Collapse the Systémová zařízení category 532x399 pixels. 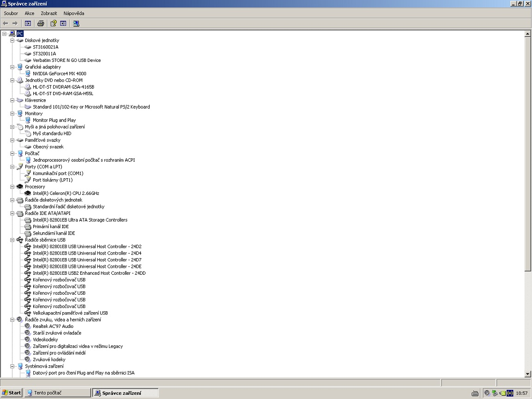click(12, 366)
